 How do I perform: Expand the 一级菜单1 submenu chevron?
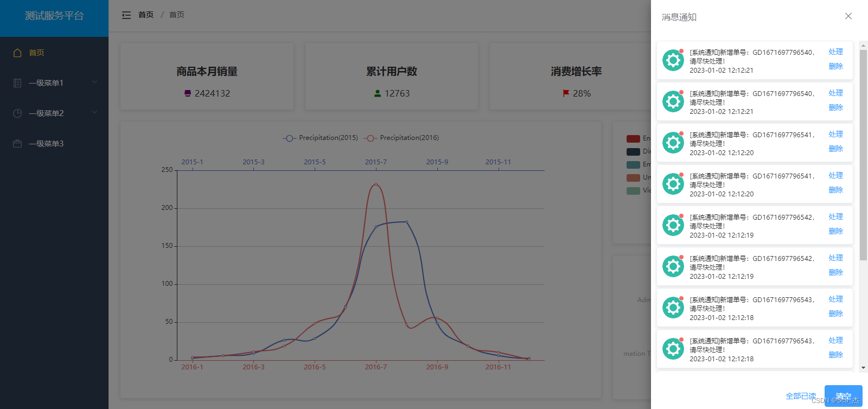pos(94,82)
